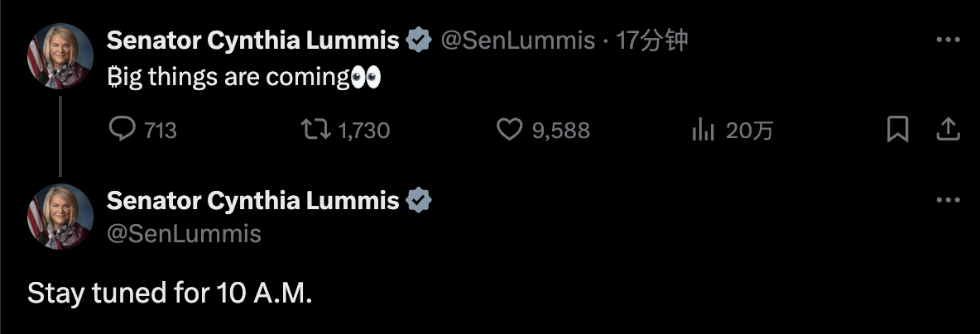The image size is (980, 334).
Task: Click the @SenLummis handle under the second name
Action: pyautogui.click(x=184, y=234)
